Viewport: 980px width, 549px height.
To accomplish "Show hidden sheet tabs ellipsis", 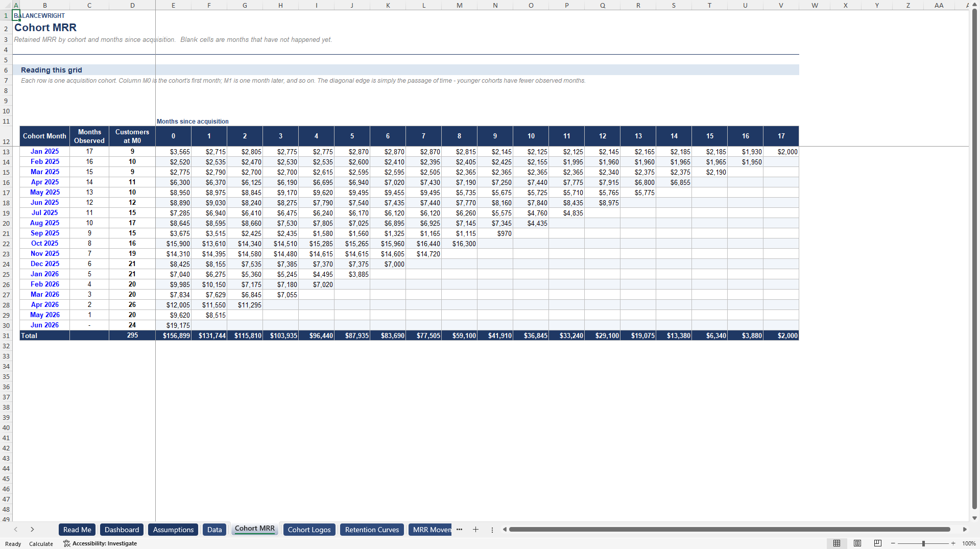I will pos(459,530).
